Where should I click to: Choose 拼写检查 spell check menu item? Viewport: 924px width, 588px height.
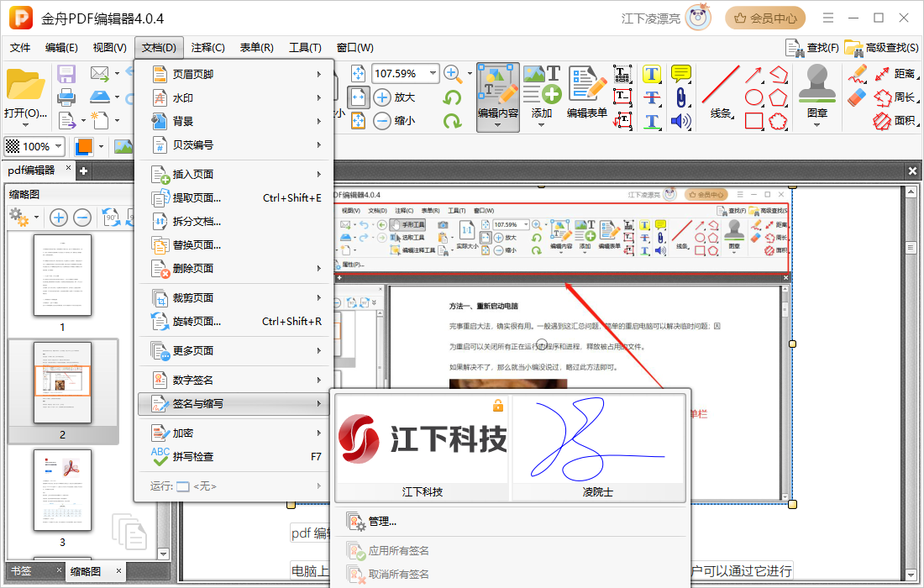234,457
